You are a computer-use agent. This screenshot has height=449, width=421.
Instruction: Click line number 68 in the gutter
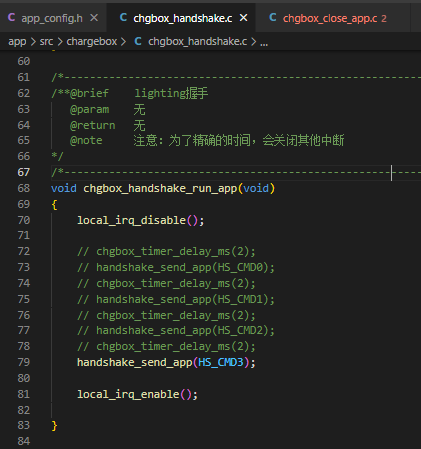point(24,188)
